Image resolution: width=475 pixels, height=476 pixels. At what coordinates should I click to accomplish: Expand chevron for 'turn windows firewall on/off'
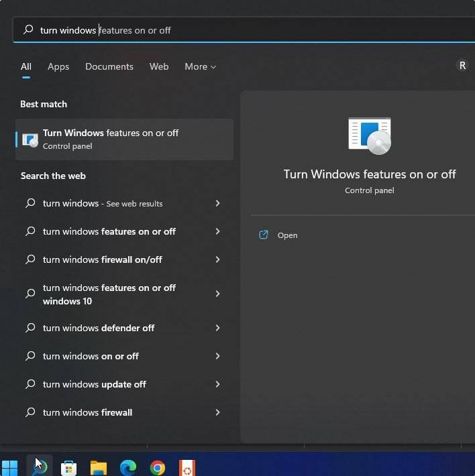point(217,259)
